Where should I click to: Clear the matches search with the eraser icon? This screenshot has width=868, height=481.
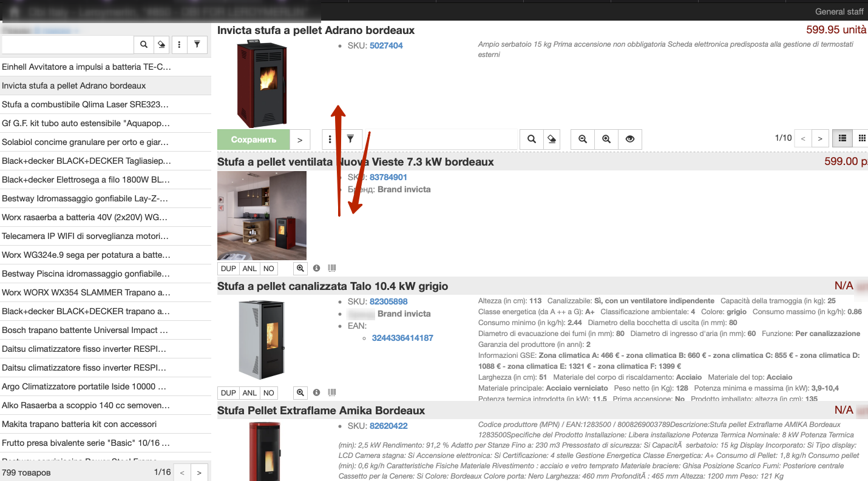coord(552,139)
